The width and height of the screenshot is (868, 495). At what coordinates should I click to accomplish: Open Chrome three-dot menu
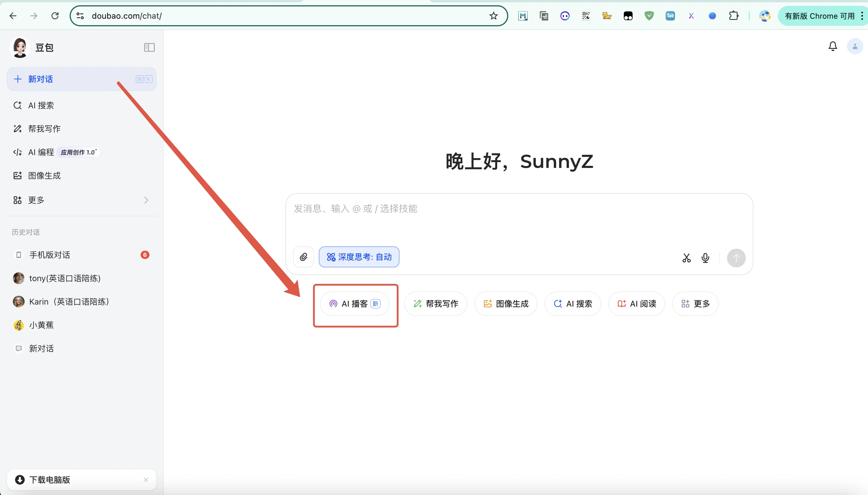pos(862,16)
